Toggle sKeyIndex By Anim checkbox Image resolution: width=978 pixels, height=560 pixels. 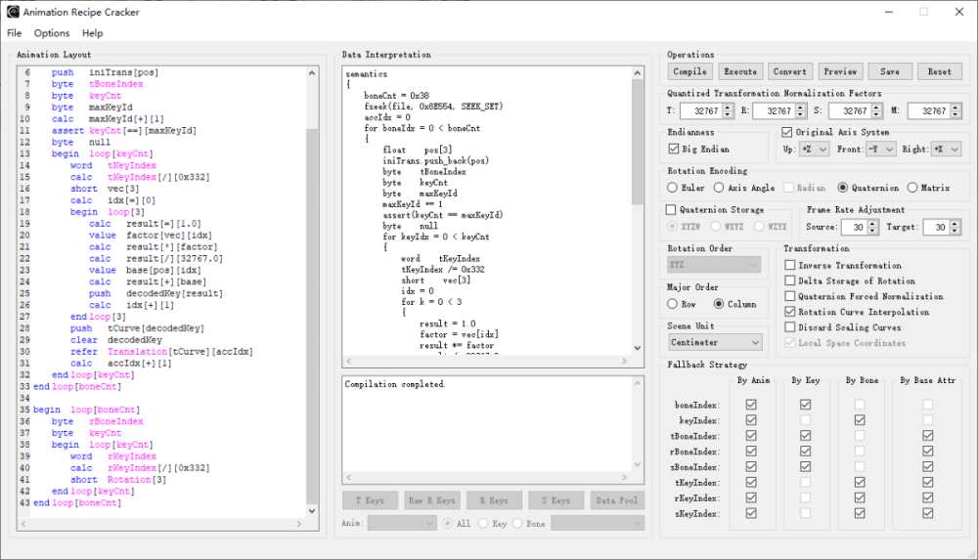tap(751, 513)
